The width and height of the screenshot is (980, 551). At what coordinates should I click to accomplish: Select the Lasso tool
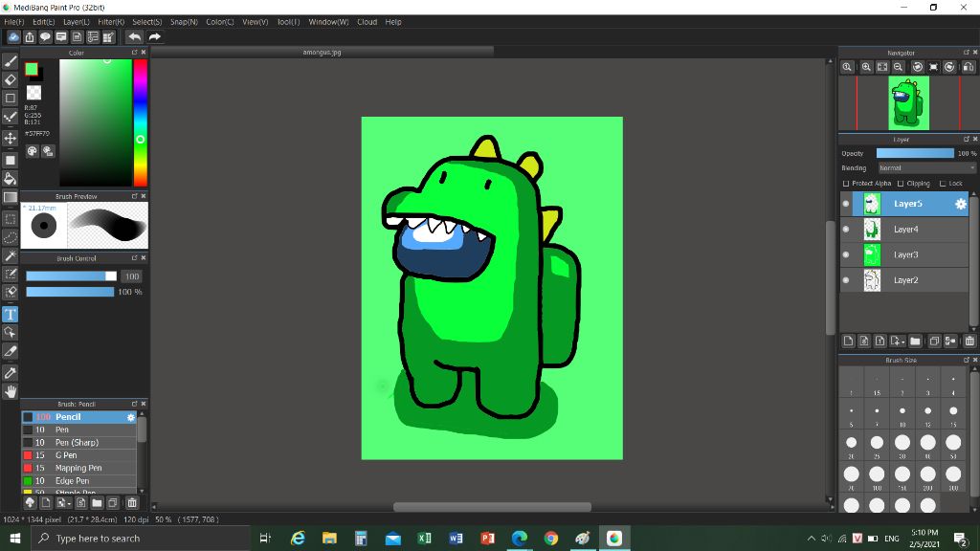(10, 237)
